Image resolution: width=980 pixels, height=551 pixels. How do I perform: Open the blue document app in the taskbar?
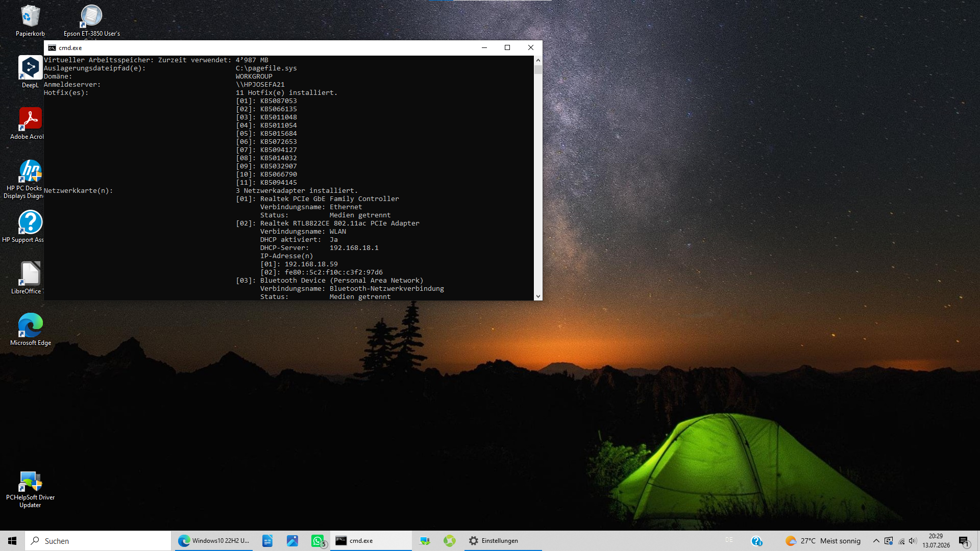click(x=267, y=541)
